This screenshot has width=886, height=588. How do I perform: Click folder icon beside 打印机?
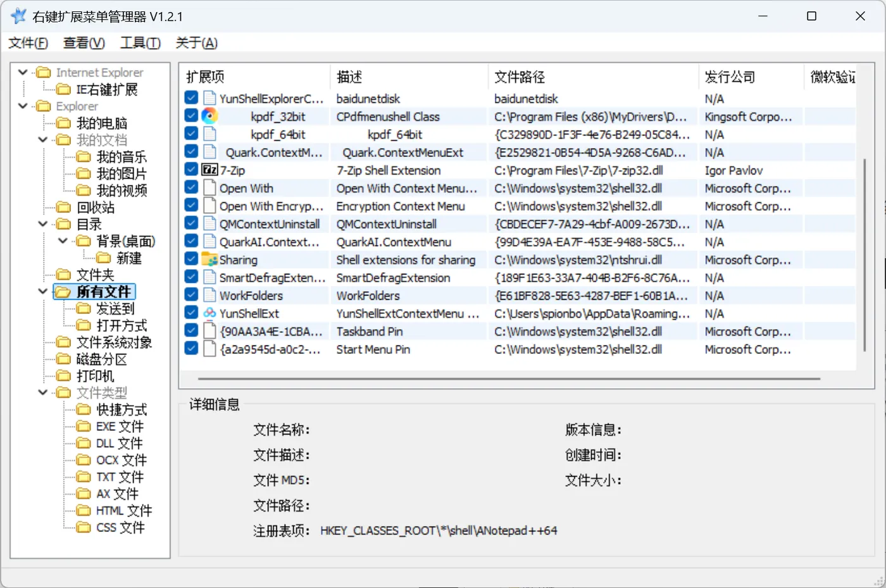[x=63, y=376]
